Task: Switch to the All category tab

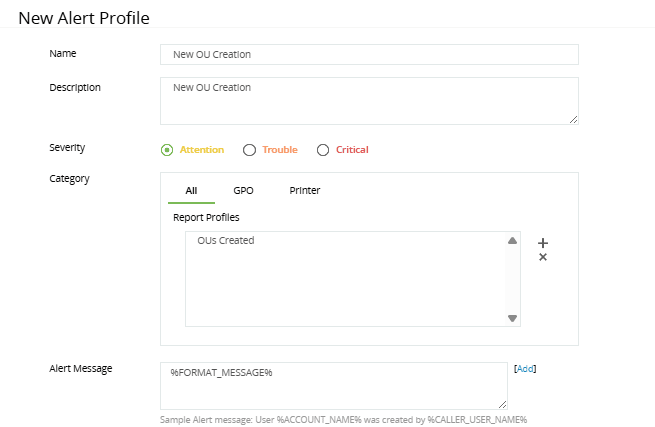Action: (191, 190)
